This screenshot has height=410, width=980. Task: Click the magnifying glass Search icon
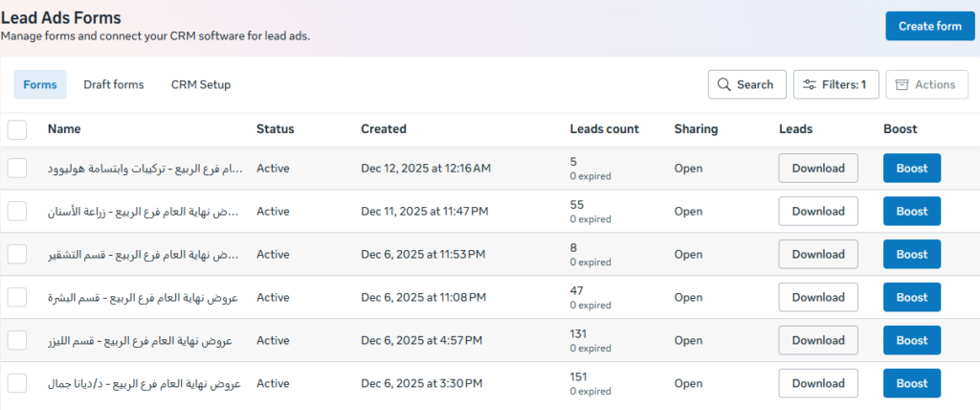coord(724,84)
